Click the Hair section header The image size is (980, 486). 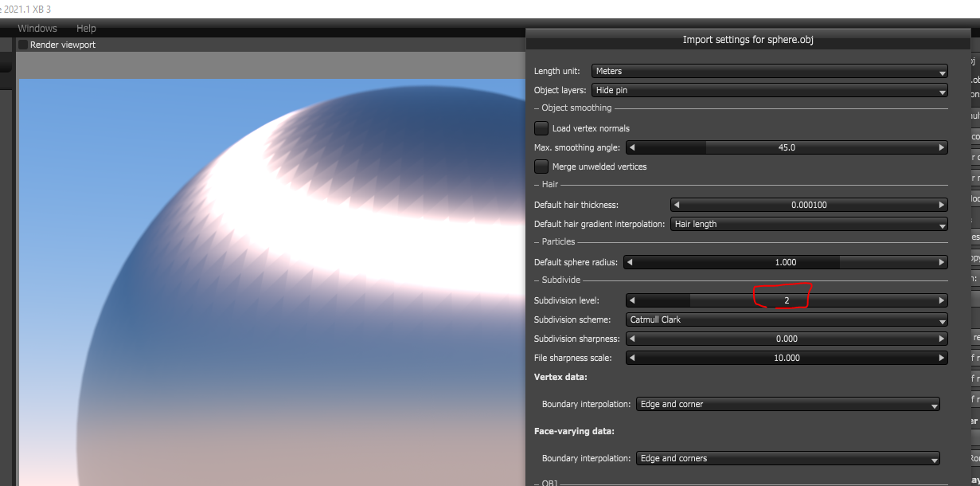(x=549, y=184)
